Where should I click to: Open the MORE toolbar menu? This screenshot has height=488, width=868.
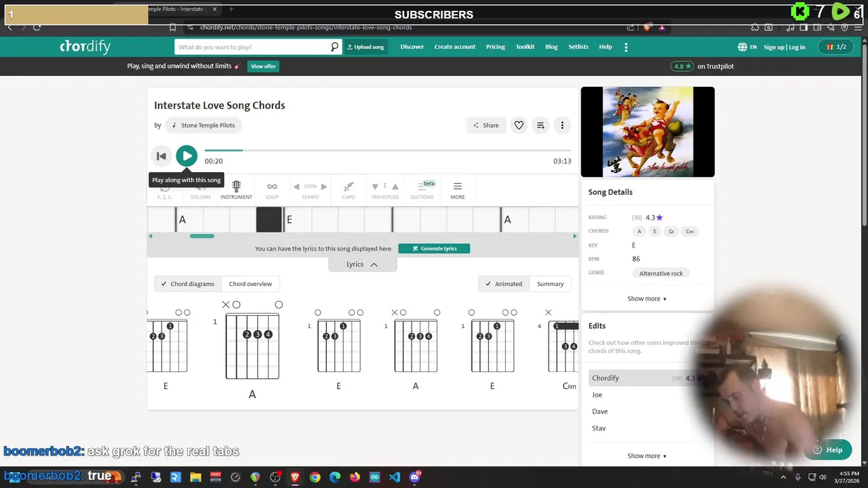(458, 190)
